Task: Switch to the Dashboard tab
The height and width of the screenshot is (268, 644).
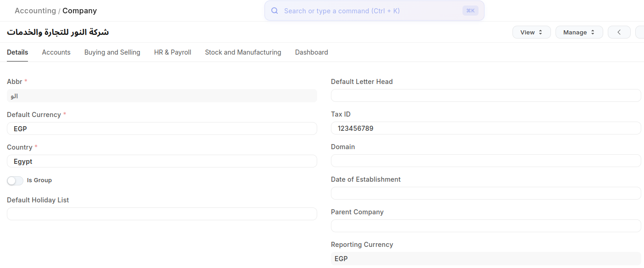Action: click(x=312, y=52)
